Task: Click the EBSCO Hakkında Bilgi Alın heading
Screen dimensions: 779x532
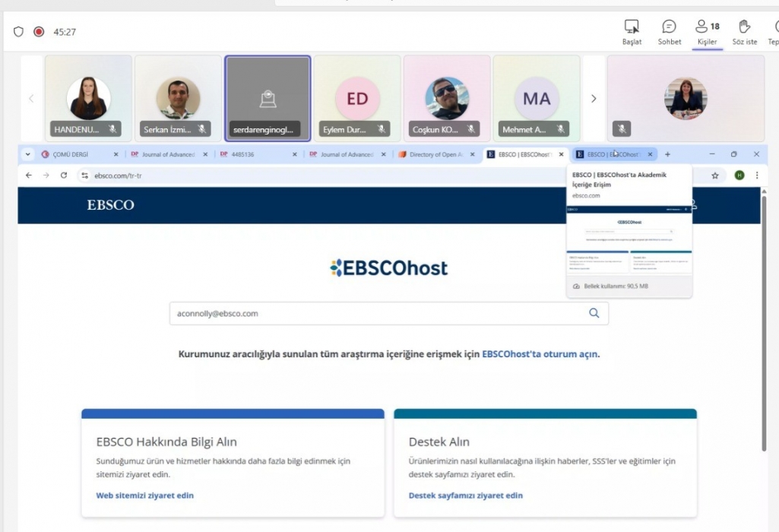Action: [x=166, y=442]
